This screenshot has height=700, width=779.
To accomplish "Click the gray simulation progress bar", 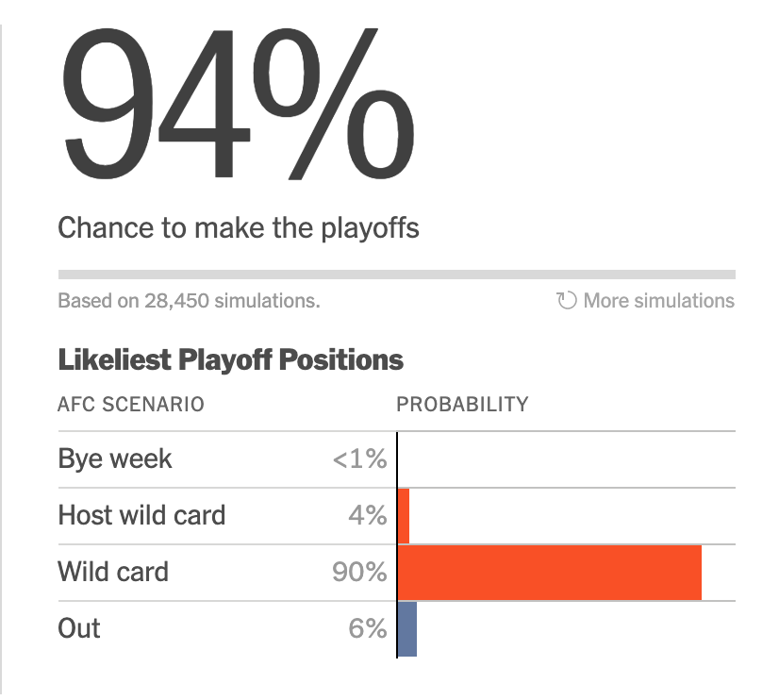I will coord(396,275).
